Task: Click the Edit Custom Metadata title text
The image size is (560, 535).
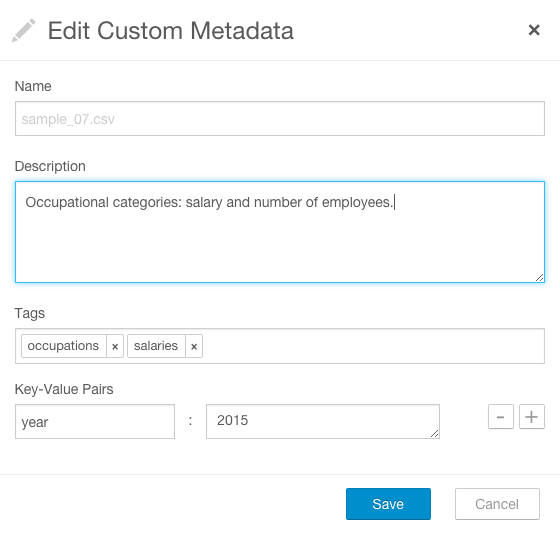Action: click(171, 31)
